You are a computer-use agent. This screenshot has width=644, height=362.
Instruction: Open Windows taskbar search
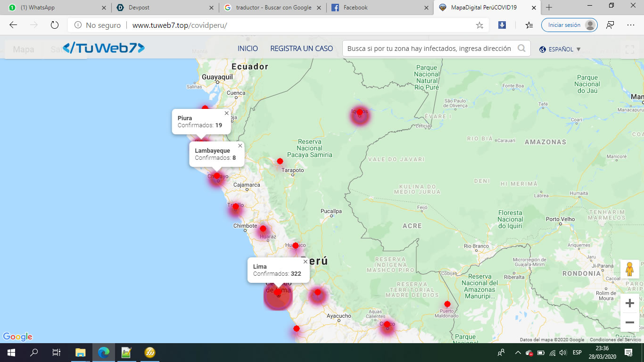click(x=34, y=353)
